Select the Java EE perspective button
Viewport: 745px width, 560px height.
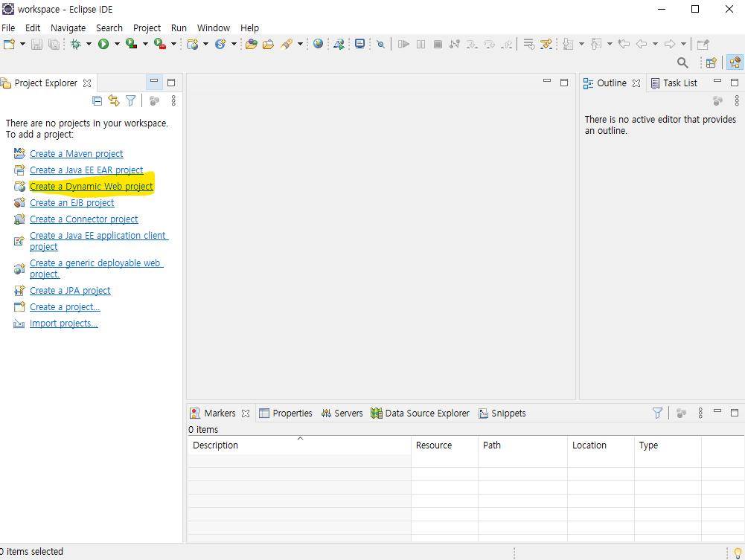pyautogui.click(x=735, y=62)
